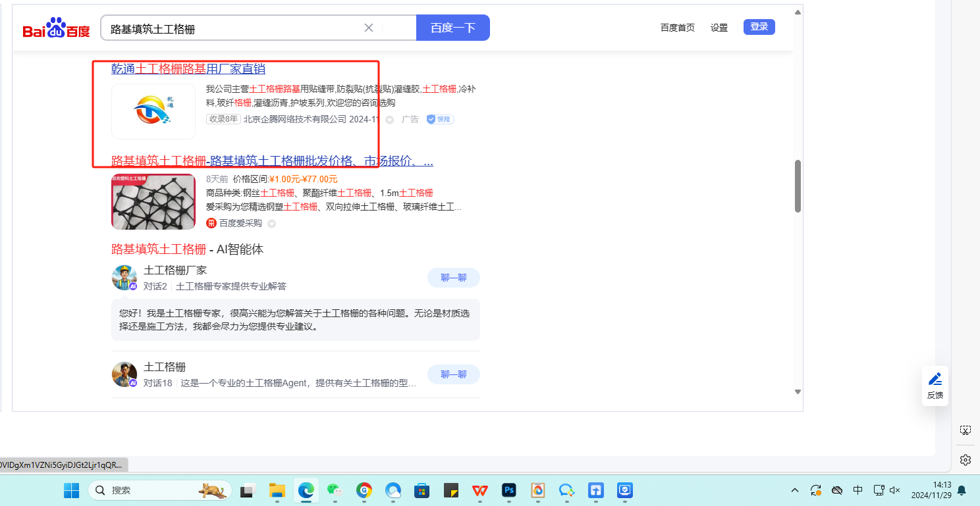The width and height of the screenshot is (980, 506).
Task: Open the screenshot capture icon in sidebar
Action: click(966, 430)
